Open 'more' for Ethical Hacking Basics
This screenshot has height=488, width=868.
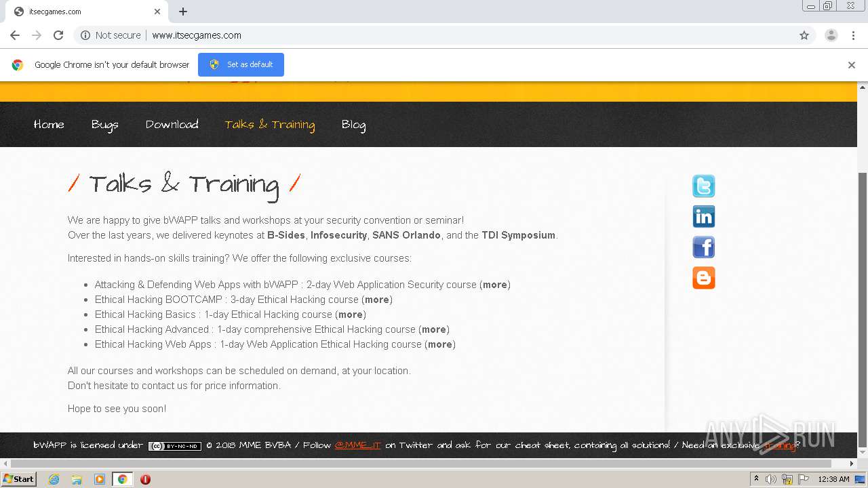pyautogui.click(x=351, y=314)
